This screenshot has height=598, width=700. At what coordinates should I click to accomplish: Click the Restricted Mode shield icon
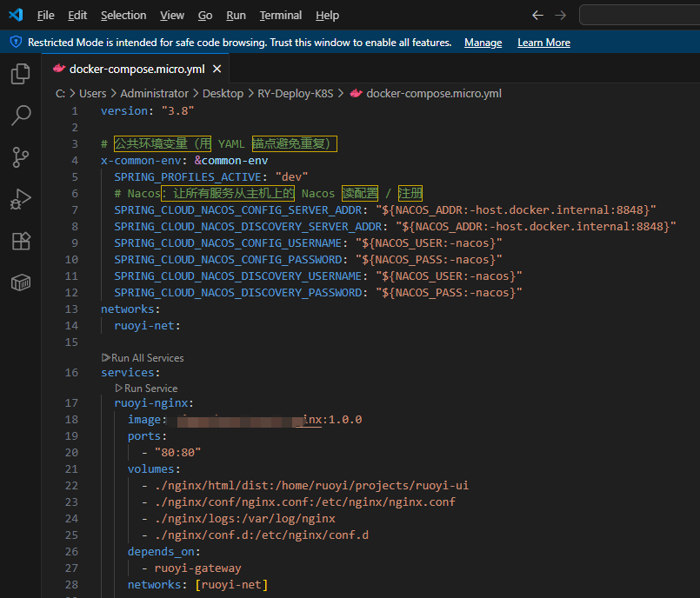pyautogui.click(x=16, y=42)
